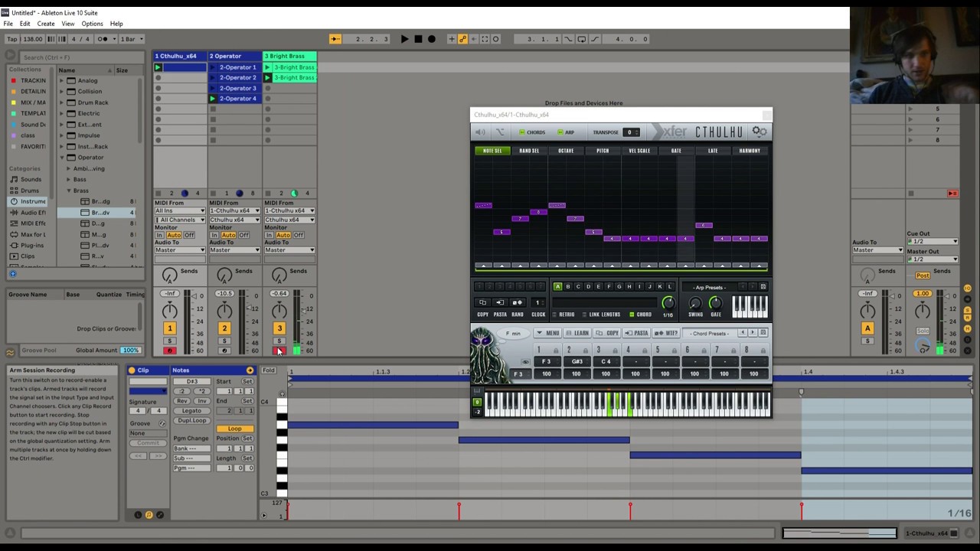Select the OCTAVE tab in Cthulhu
The height and width of the screenshot is (551, 980).
pos(566,151)
